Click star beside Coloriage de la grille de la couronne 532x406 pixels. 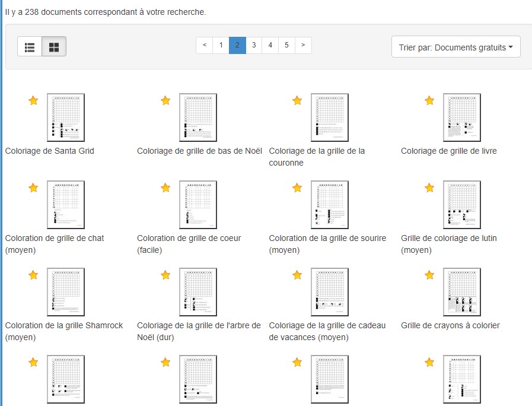[x=297, y=101]
